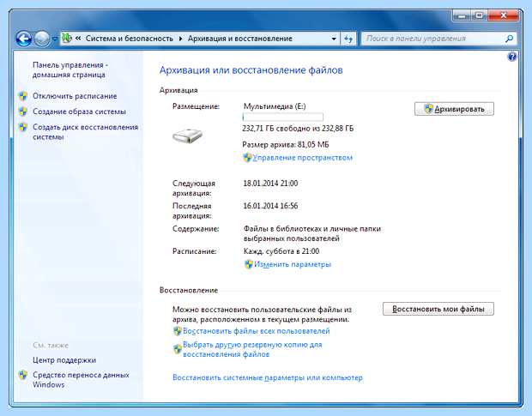Click schedule value "Кажд. суббота в 21:00"
This screenshot has width=532, height=416.
281,251
